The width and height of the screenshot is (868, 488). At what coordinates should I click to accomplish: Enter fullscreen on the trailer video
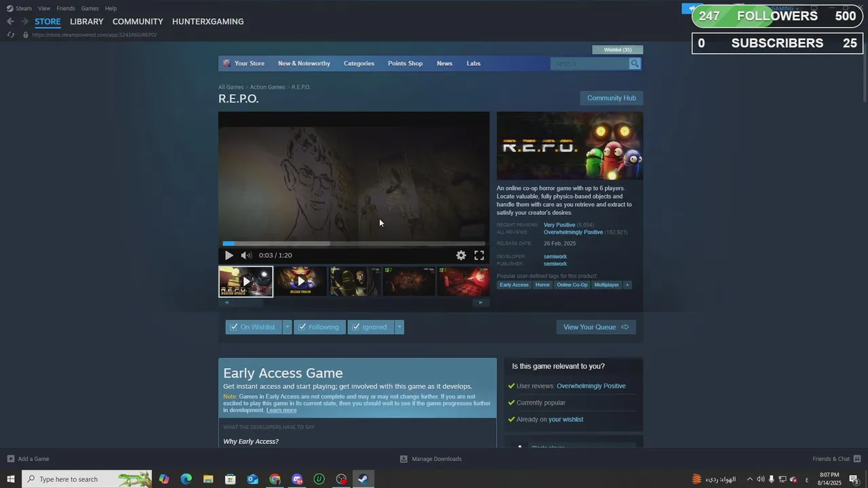(x=479, y=256)
